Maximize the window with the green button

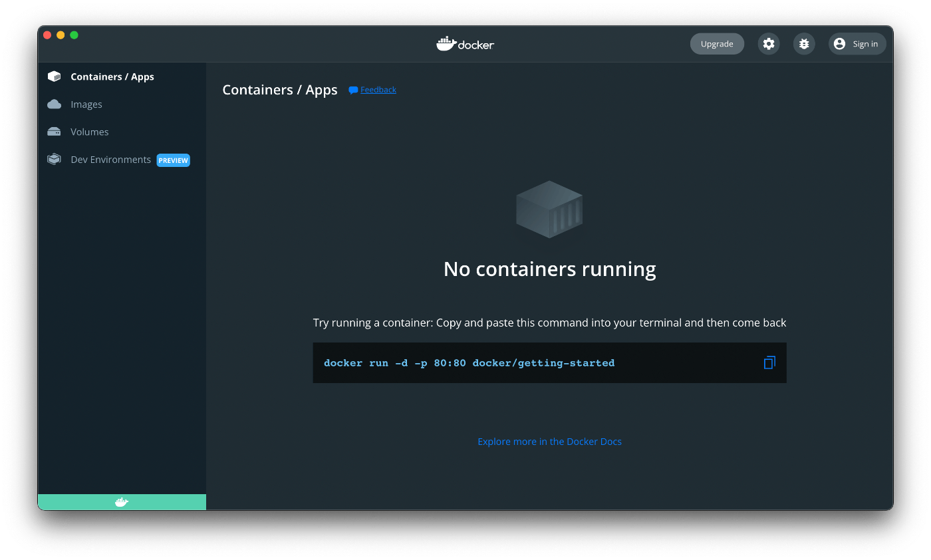click(x=74, y=35)
